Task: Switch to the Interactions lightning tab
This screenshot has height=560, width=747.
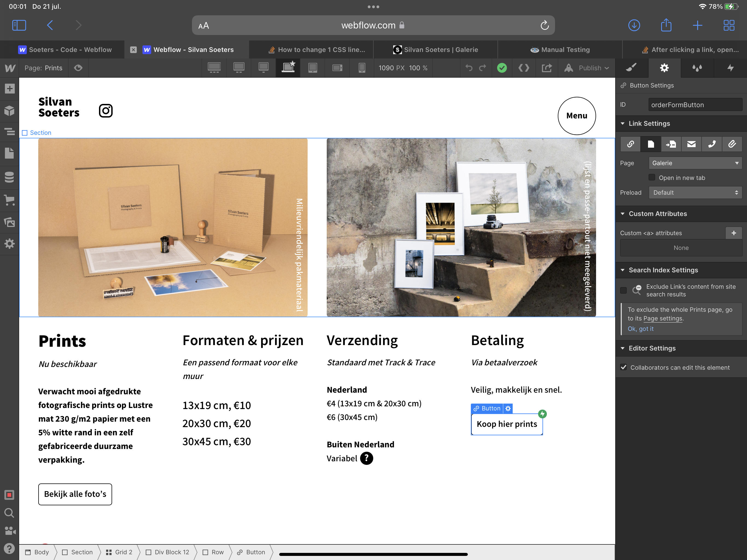Action: (x=730, y=68)
